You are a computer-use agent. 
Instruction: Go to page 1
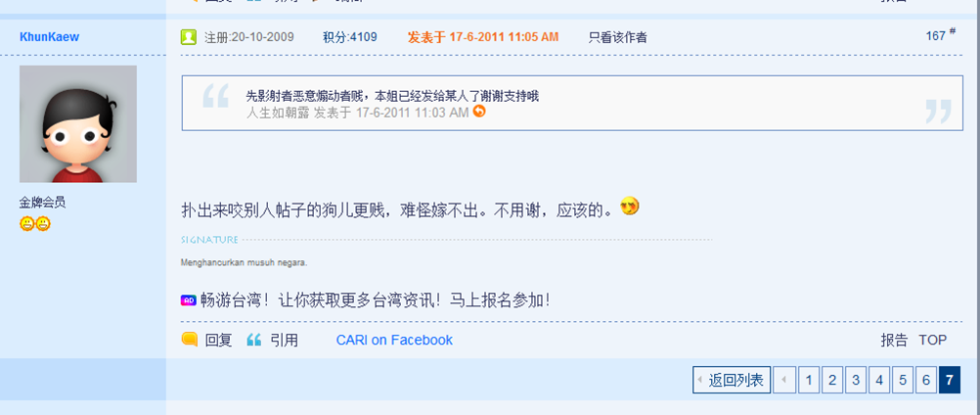pos(809,380)
